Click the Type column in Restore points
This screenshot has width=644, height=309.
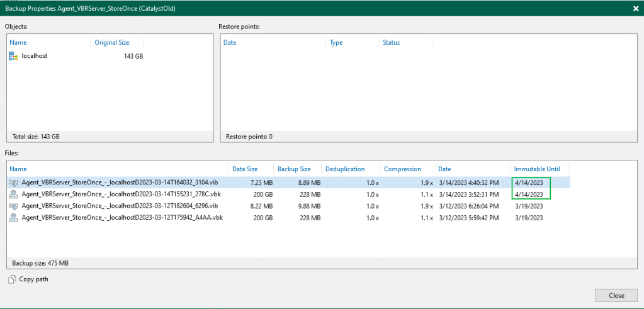coord(336,43)
